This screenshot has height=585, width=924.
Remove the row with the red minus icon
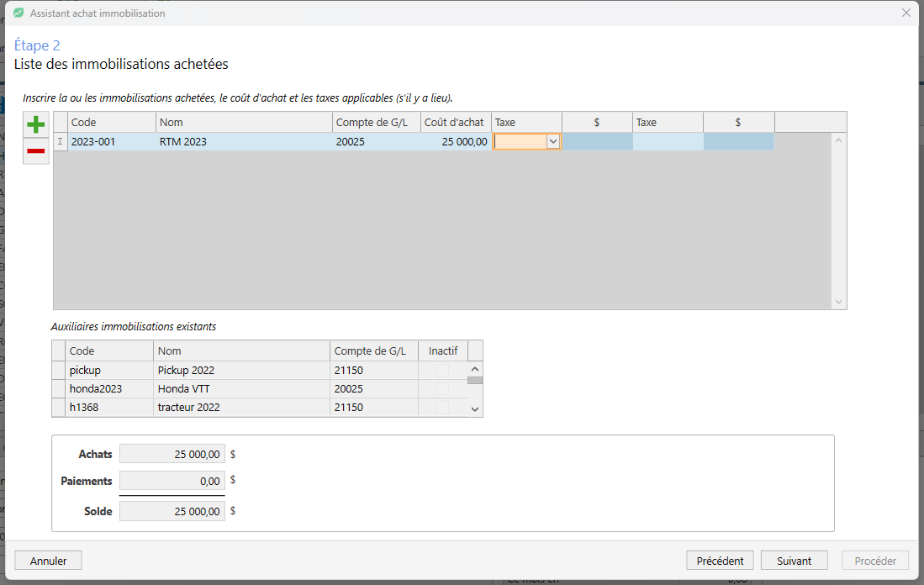pos(36,151)
